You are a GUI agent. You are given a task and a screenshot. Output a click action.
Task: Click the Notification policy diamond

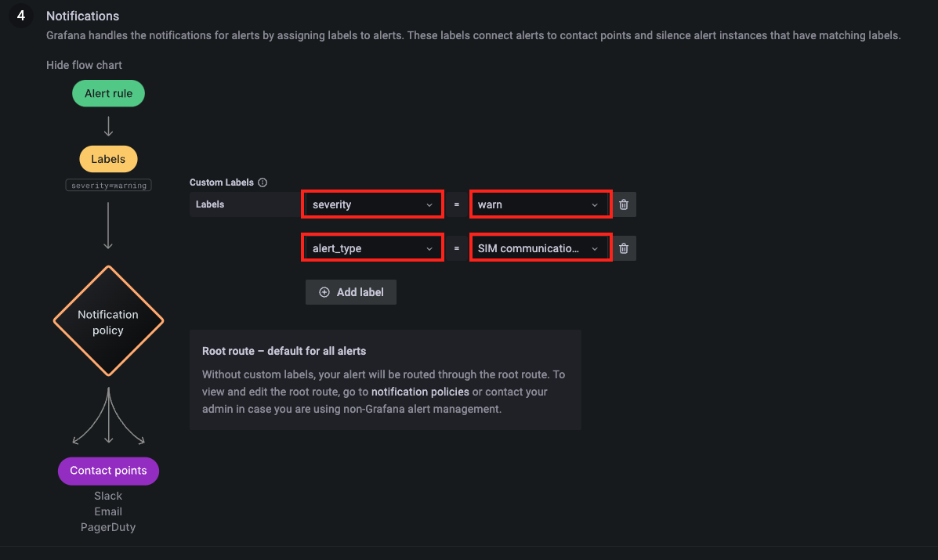[108, 322]
